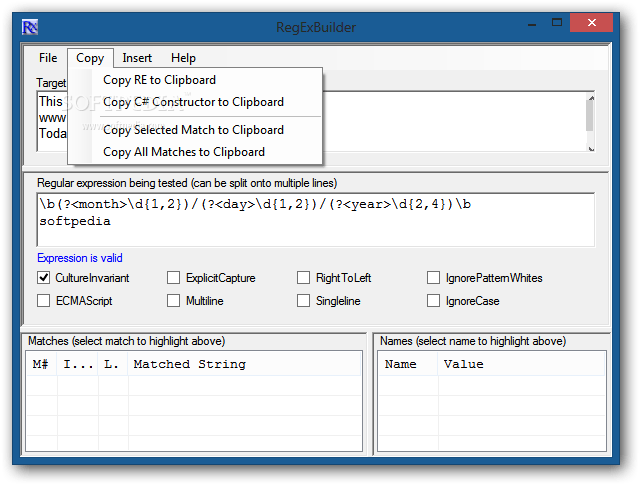640x485 pixels.
Task: Close the RegExBuilder window
Action: [600, 23]
